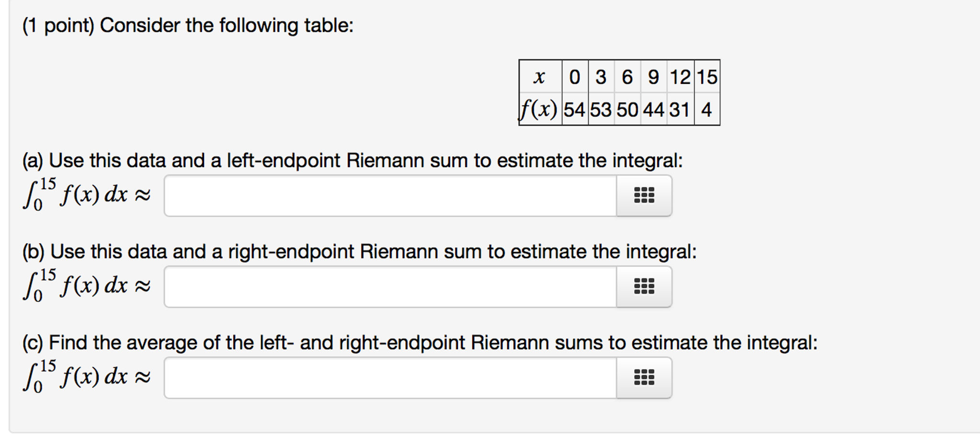This screenshot has width=980, height=434.
Task: Click inside the part (a) answer field
Action: point(383,195)
